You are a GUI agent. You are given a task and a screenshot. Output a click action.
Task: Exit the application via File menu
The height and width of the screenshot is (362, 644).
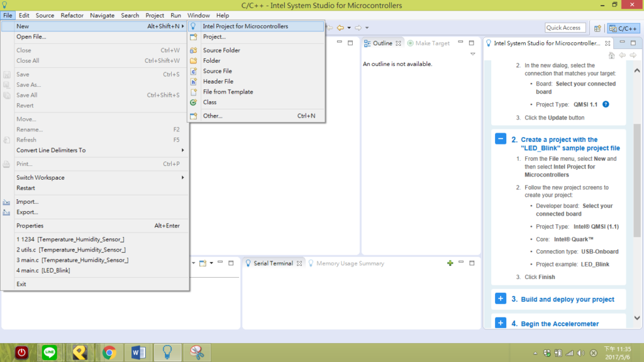(x=94, y=284)
